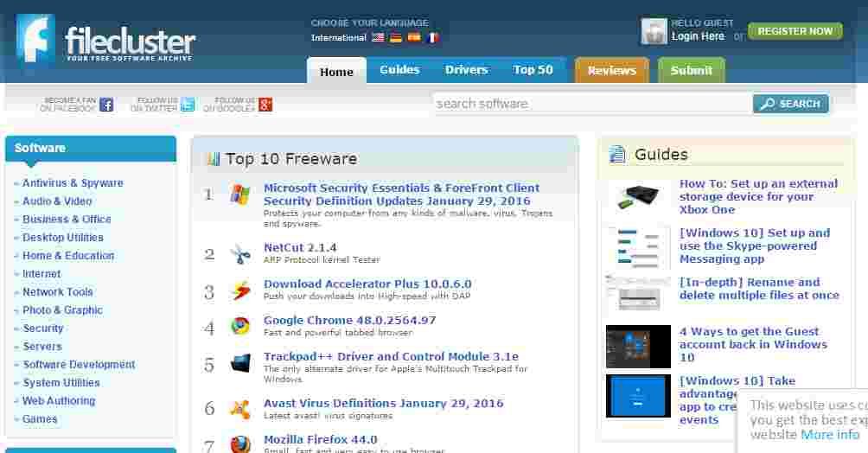
Task: Select the Spanish flag language icon
Action: (x=414, y=38)
